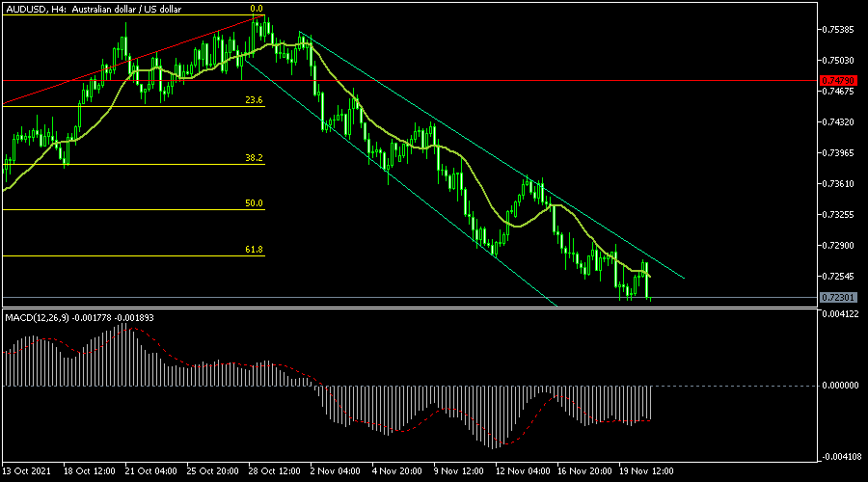Click the 0.004122 MACD scale value
Screen dimensions: 868x482
pos(840,314)
